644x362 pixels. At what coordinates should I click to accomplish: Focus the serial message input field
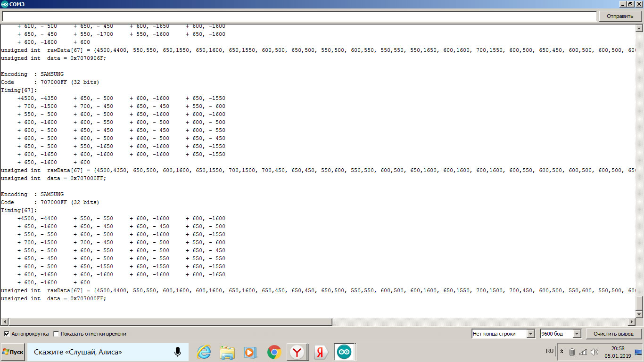pos(299,16)
